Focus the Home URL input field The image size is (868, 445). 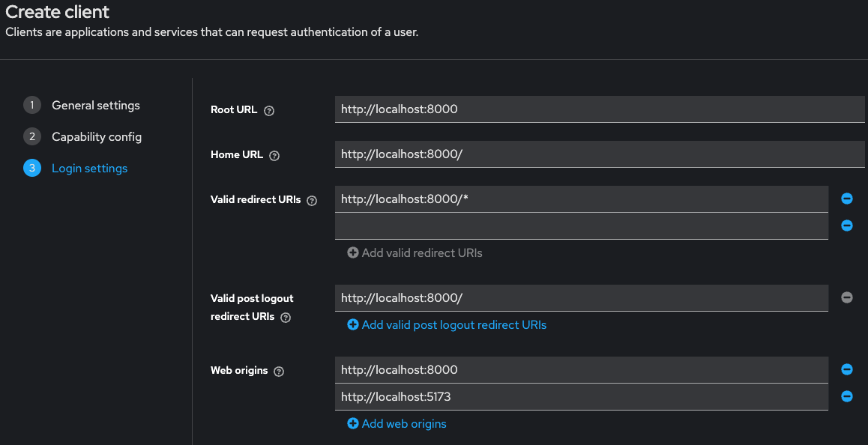pos(600,154)
